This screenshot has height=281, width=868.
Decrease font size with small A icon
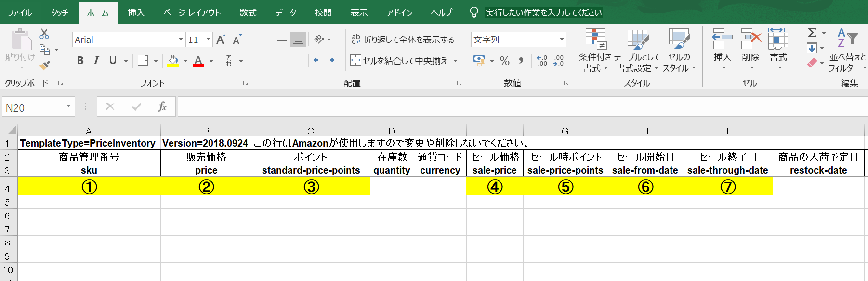pos(237,40)
